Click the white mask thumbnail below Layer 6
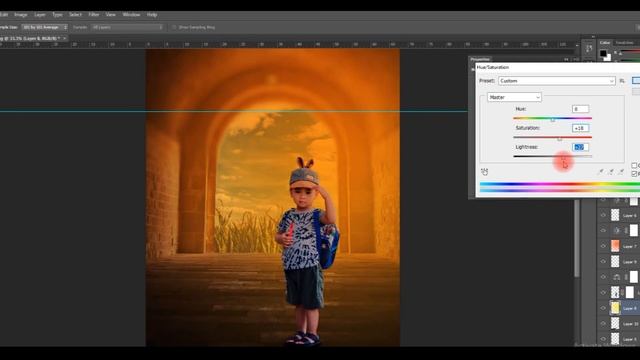Viewport: 640px width, 360px height. 633,230
